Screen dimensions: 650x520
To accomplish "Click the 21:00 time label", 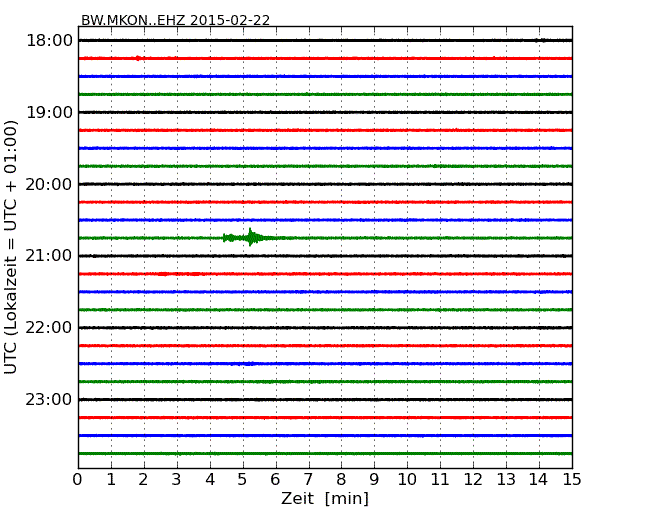I will point(49,256).
